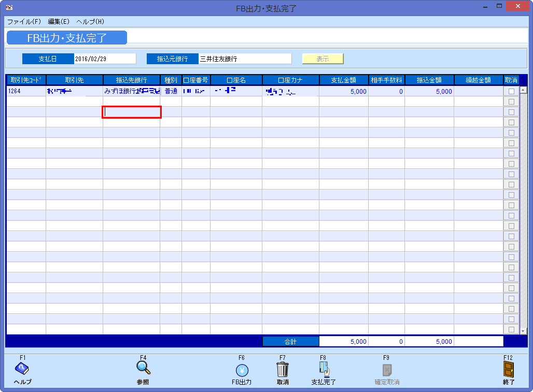Enable the bottom-most 取消 checkbox

tap(511, 330)
